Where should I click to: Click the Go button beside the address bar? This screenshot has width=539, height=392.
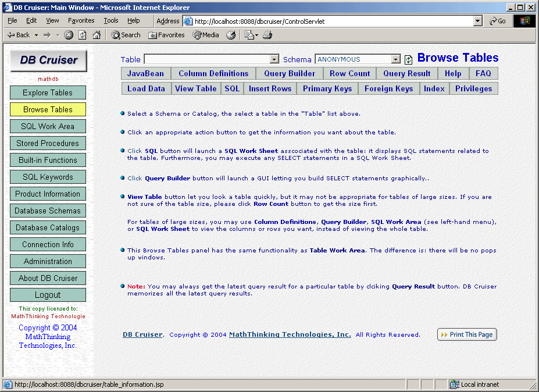pos(498,22)
